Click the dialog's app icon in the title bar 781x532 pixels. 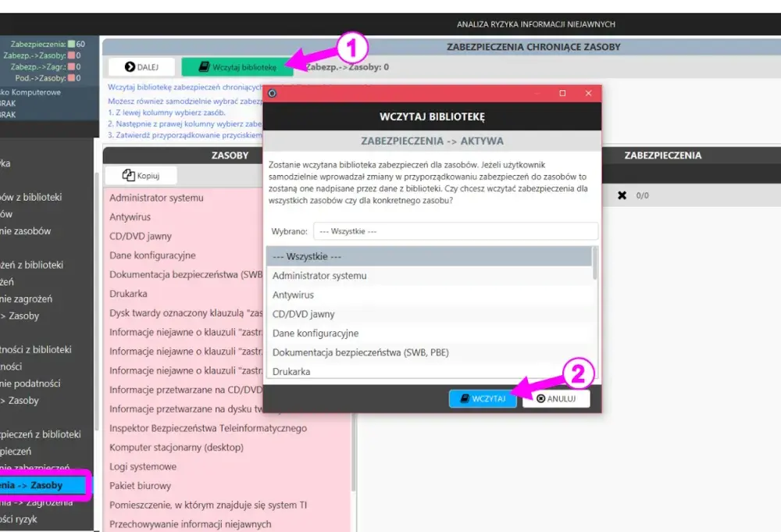tap(272, 93)
